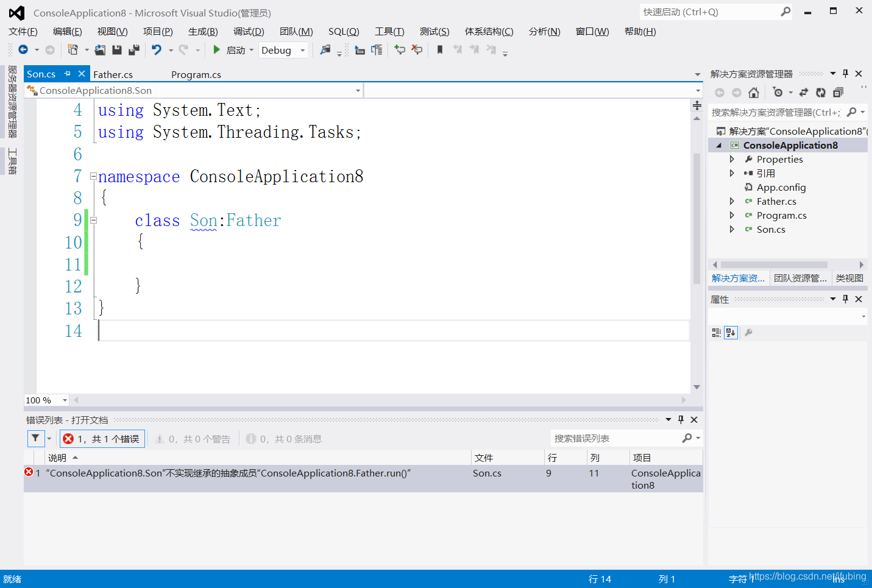Image resolution: width=872 pixels, height=588 pixels.
Task: Click the Save All multi-floppy icon
Action: (x=134, y=50)
